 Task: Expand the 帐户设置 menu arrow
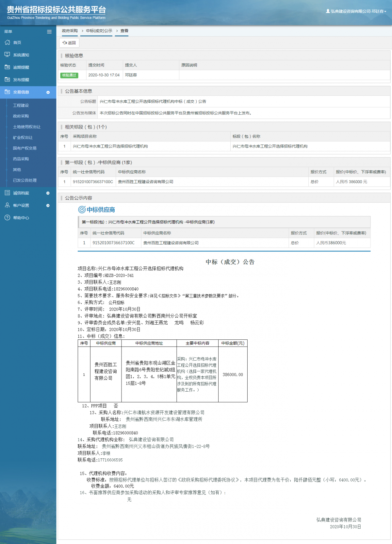coord(48,206)
